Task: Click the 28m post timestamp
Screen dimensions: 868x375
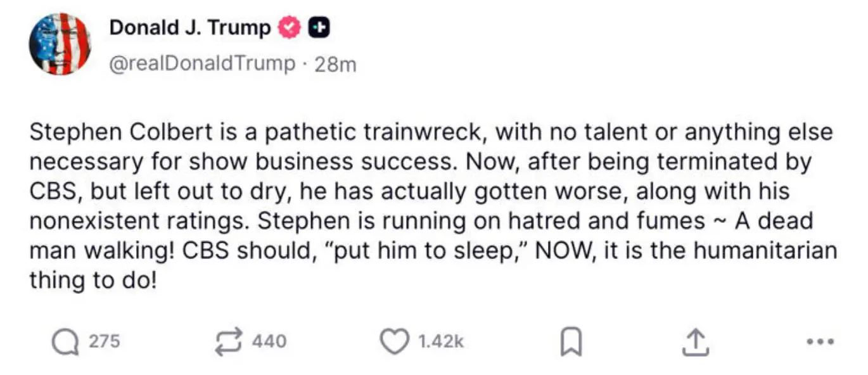Action: coord(336,64)
